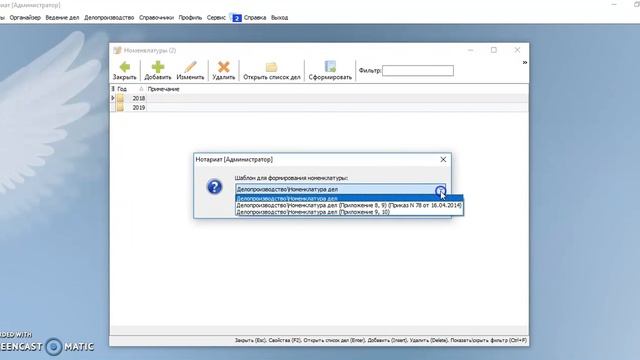Close the Номенклатуры window
Viewport: 640px width, 360px height.
tap(517, 50)
